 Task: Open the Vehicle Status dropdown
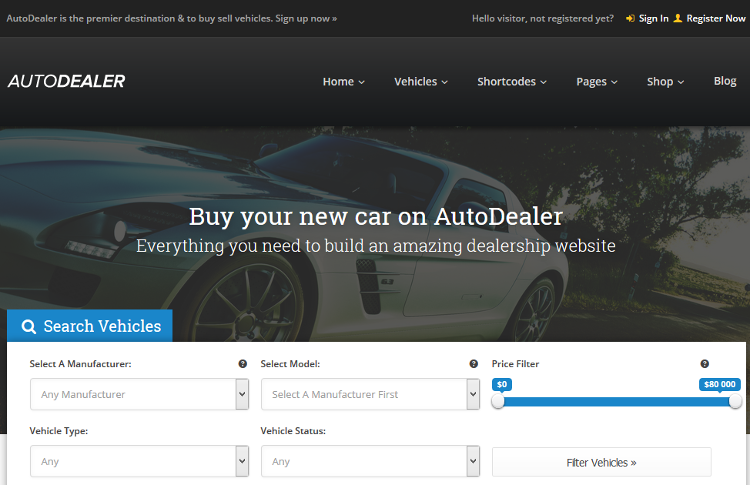[x=370, y=461]
